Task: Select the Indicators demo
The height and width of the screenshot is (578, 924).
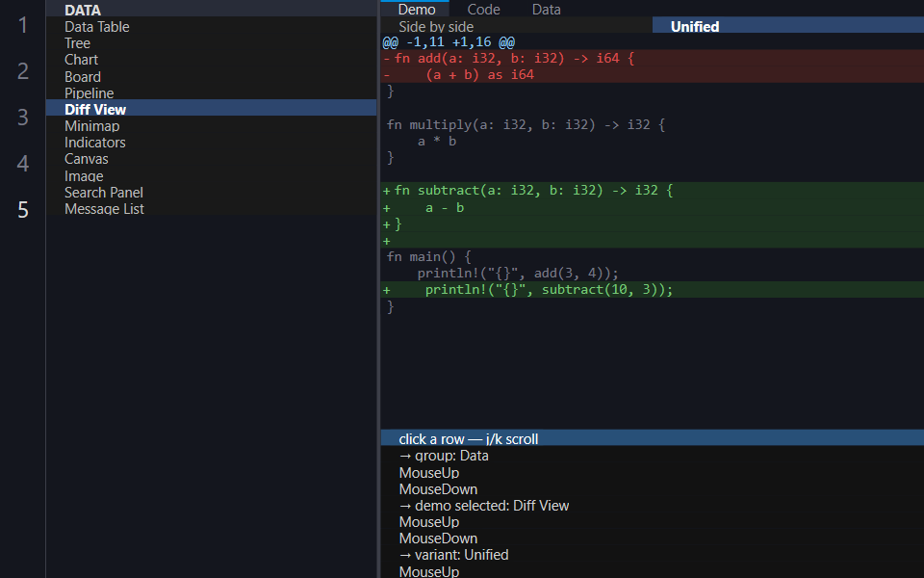Action: tap(211, 143)
